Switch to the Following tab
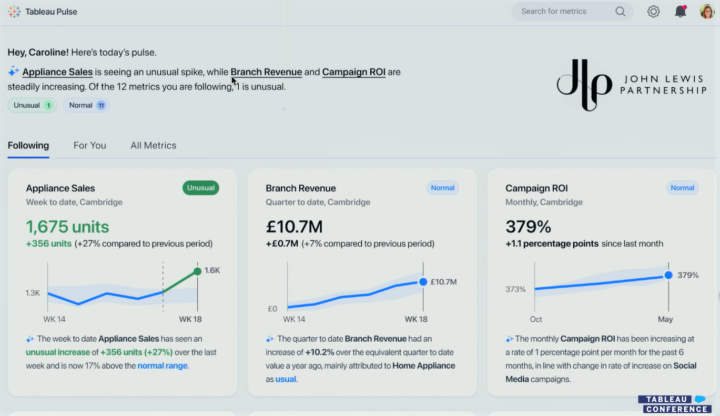 pyautogui.click(x=28, y=146)
